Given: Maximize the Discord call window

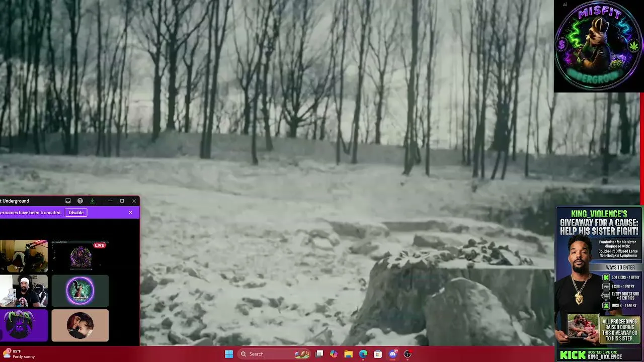Looking at the screenshot, I should (x=122, y=201).
